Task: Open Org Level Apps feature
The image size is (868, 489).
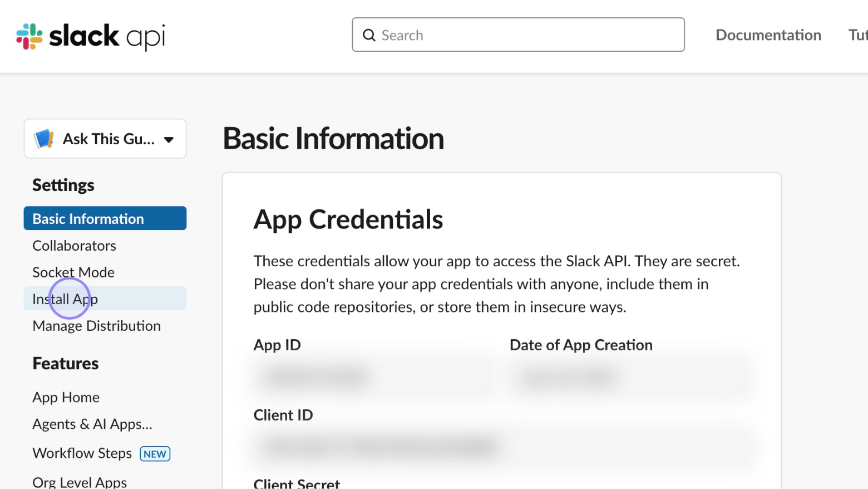Action: coord(80,482)
